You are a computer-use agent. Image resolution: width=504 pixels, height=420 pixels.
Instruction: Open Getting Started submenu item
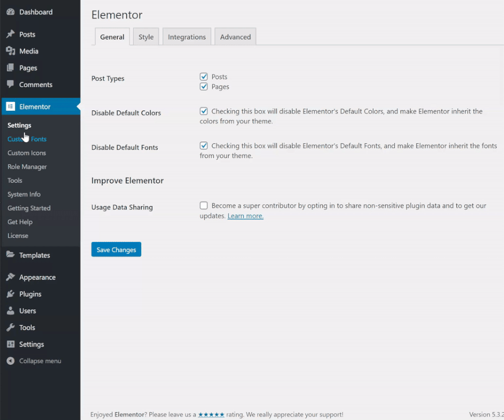[x=29, y=208]
